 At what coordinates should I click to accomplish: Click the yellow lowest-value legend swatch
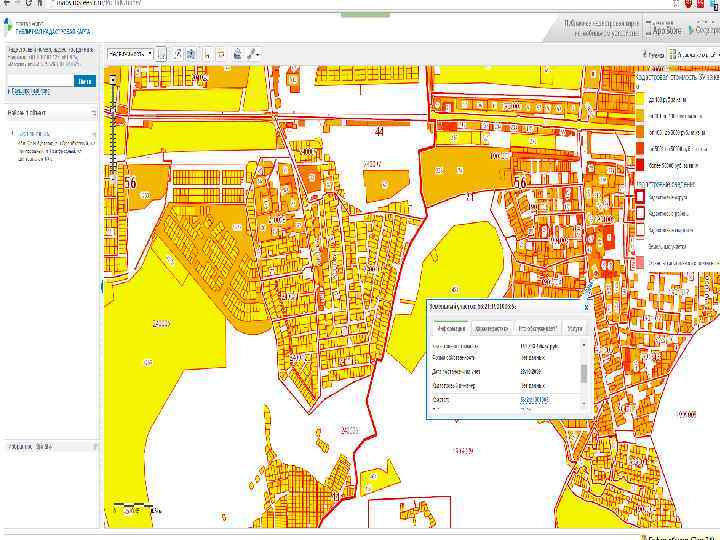[x=640, y=99]
